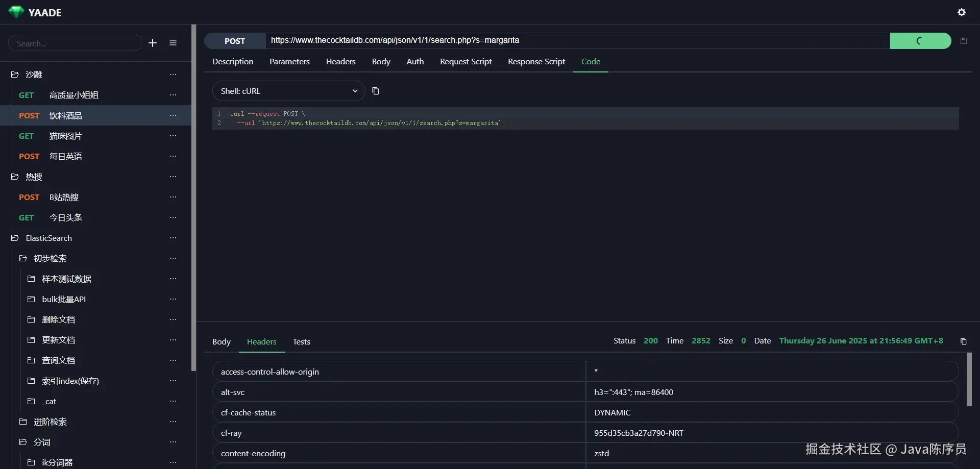
Task: Show the response Body tab
Action: click(222, 342)
